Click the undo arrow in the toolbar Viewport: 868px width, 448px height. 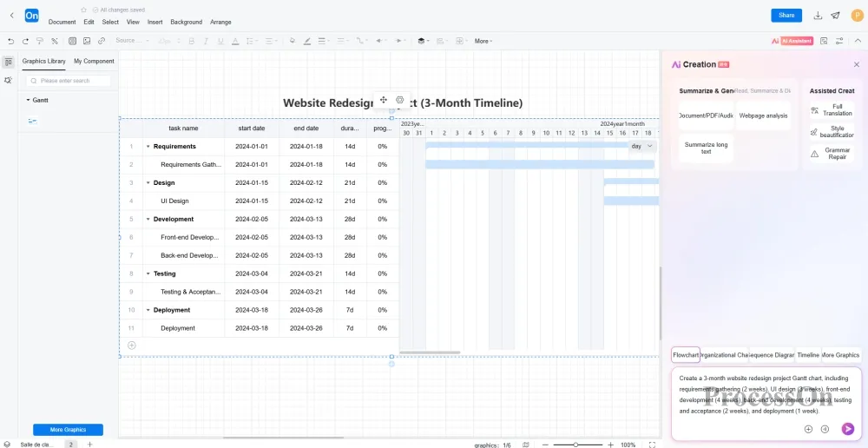coord(10,41)
